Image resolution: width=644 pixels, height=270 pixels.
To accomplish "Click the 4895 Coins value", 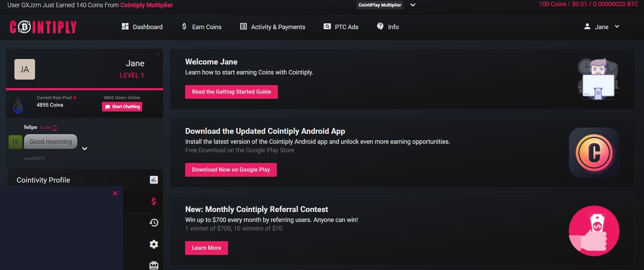I will coord(50,105).
